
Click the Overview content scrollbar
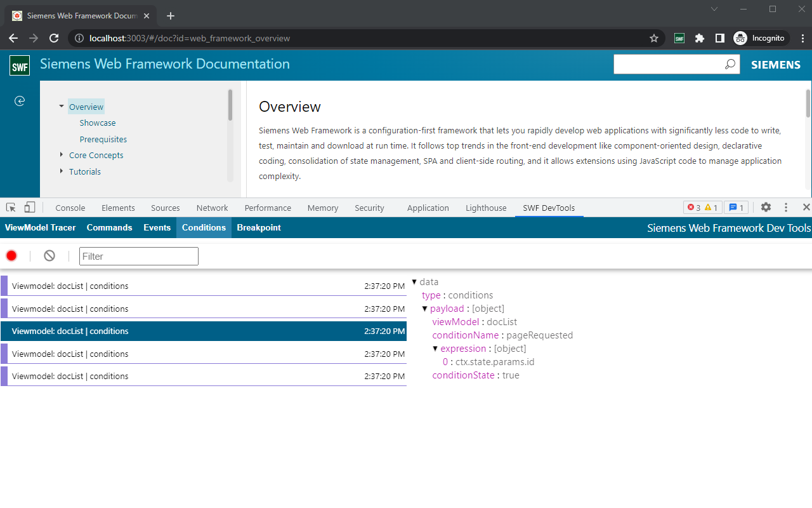(x=808, y=103)
